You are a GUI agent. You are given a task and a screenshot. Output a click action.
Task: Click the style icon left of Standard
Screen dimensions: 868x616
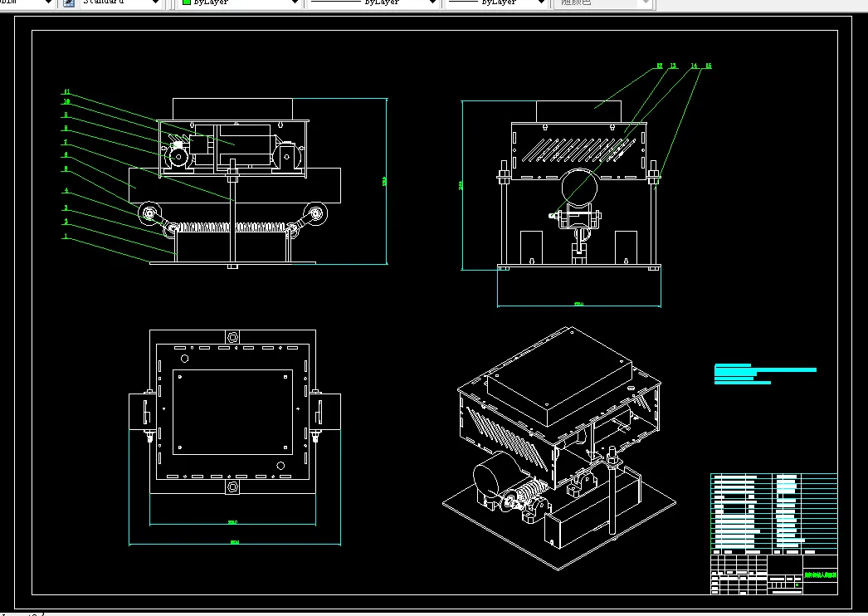tap(69, 2)
